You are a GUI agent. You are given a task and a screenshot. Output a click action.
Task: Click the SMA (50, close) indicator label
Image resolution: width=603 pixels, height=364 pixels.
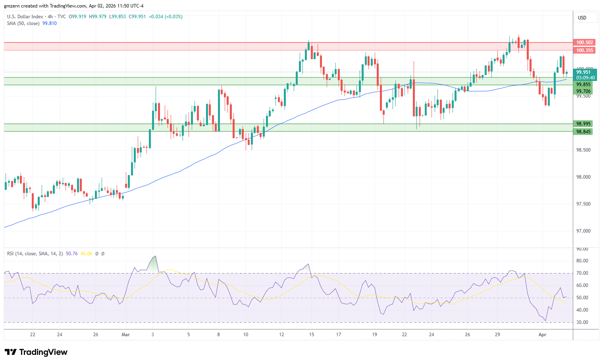pyautogui.click(x=23, y=23)
